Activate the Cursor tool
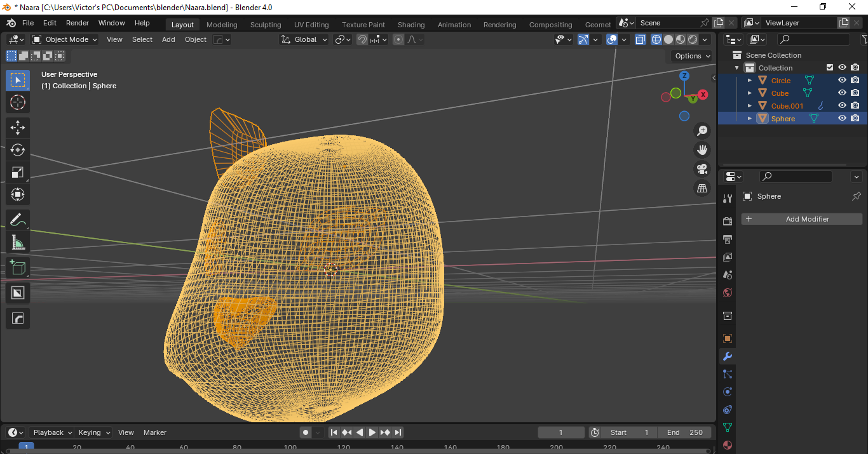The width and height of the screenshot is (868, 454). [18, 102]
